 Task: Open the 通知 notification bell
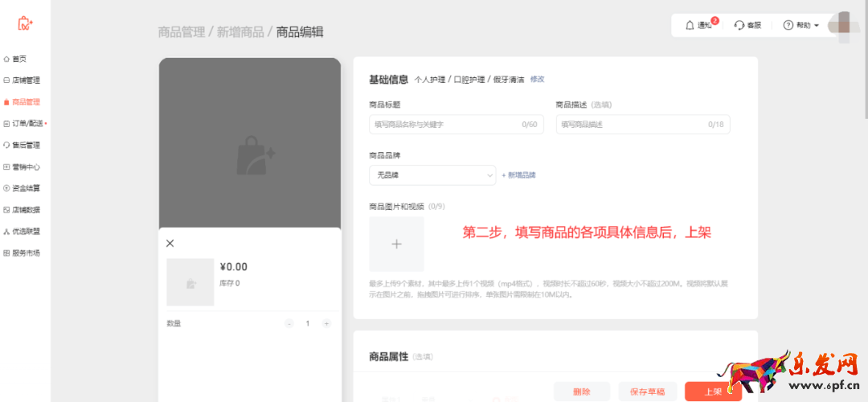[x=690, y=26]
